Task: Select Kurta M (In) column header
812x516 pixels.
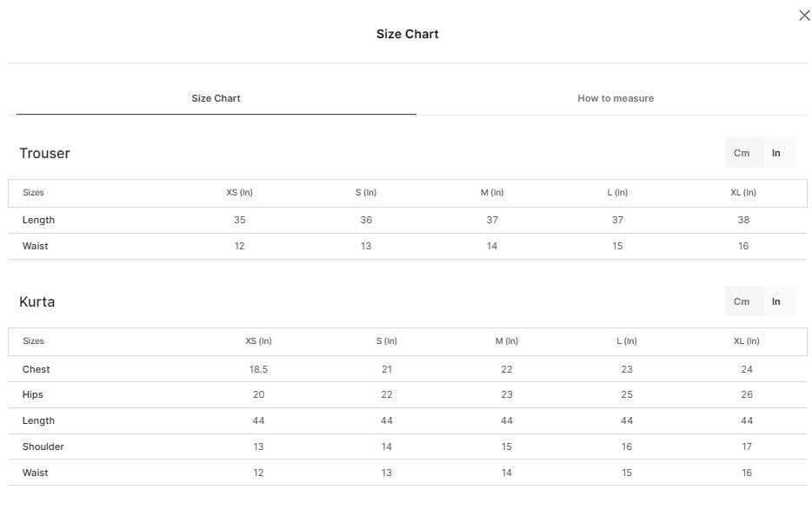Action: click(x=507, y=341)
